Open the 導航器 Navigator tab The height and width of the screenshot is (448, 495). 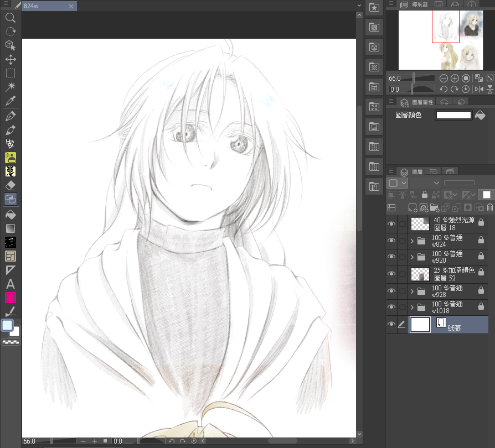coord(414,4)
